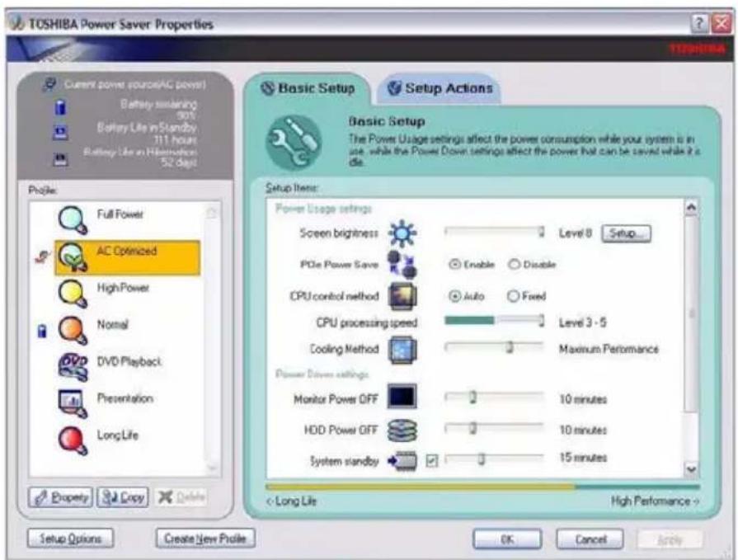
Task: Click the "15 minutes" standby value
Action: pos(583,458)
